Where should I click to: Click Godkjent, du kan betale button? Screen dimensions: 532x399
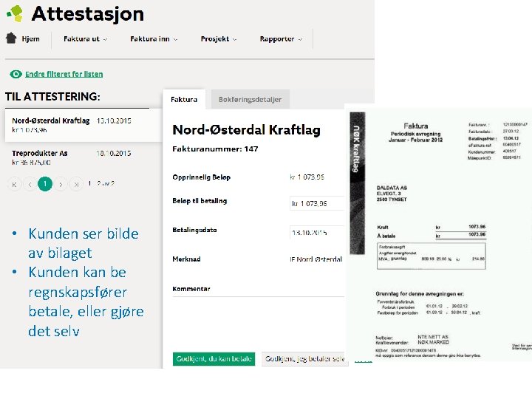coord(214,359)
